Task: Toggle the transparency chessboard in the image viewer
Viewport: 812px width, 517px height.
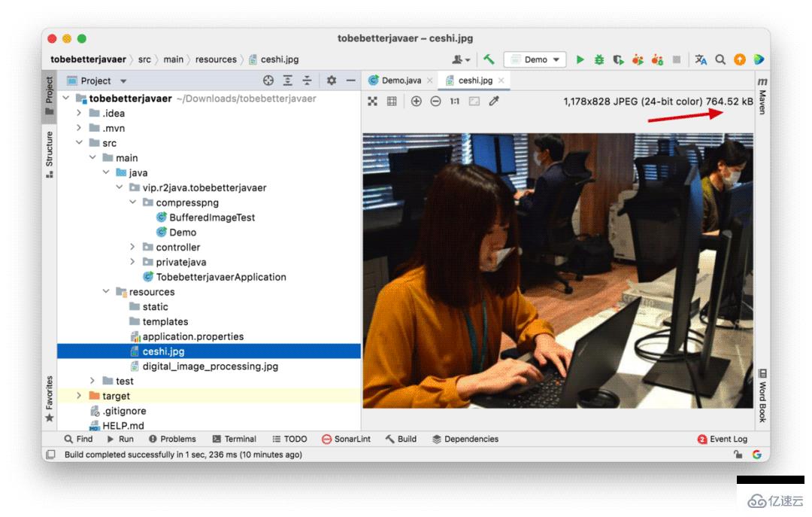Action: (372, 101)
